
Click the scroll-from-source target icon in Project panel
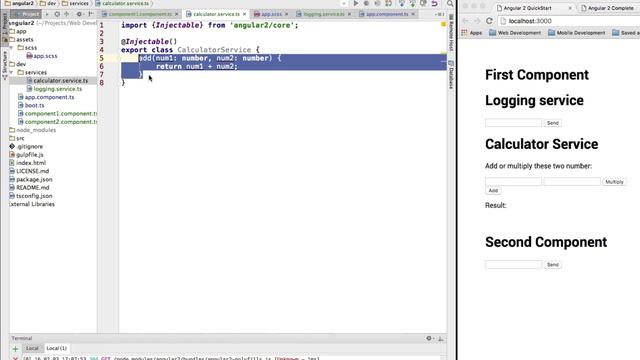pyautogui.click(x=57, y=14)
